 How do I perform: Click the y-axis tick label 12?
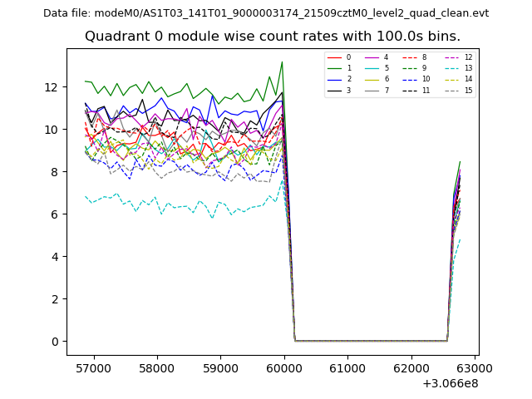(x=52, y=87)
